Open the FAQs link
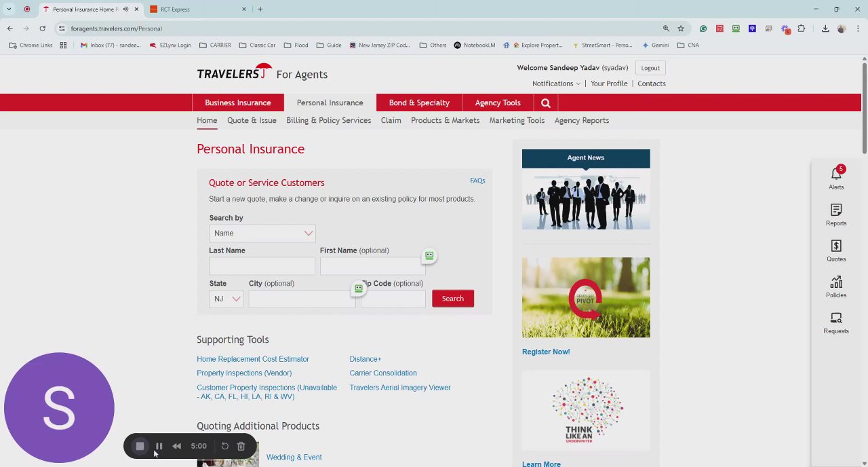 [477, 181]
